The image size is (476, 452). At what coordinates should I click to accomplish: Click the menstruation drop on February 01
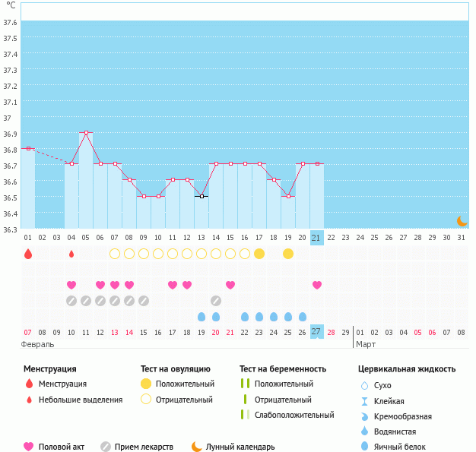pyautogui.click(x=28, y=254)
